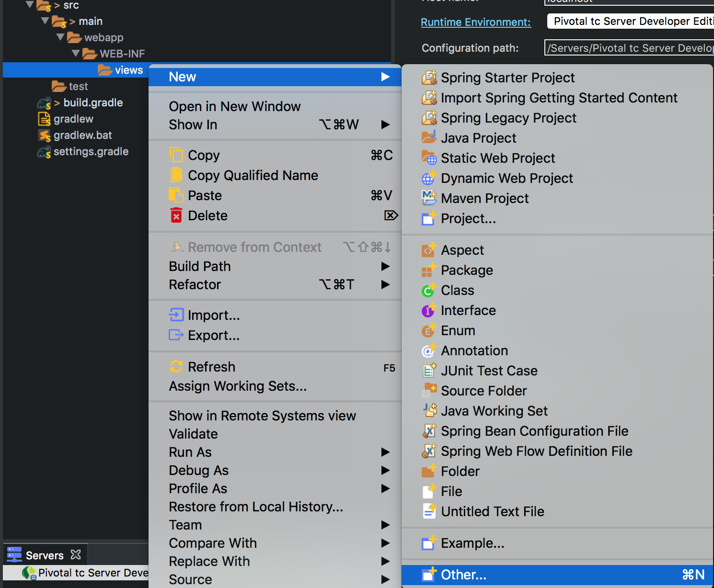Viewport: 714px width, 588px height.
Task: Click the Configuration path text field
Action: 629,48
